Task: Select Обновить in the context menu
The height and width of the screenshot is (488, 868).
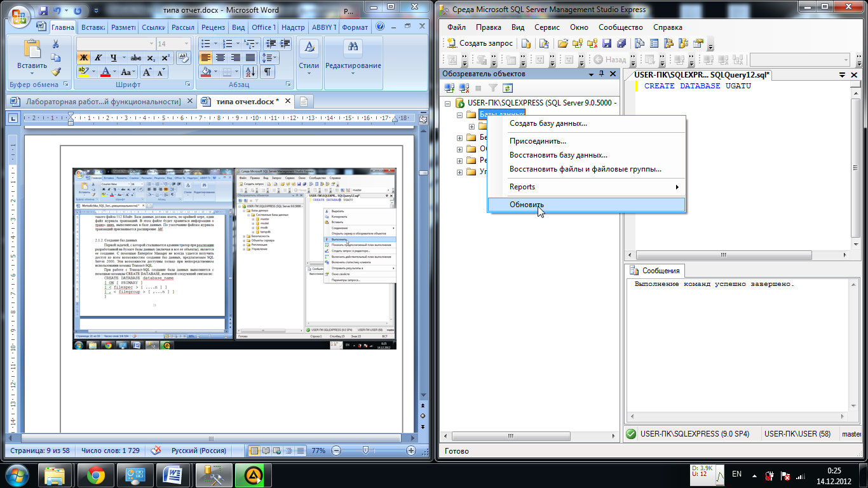Action: [586, 205]
